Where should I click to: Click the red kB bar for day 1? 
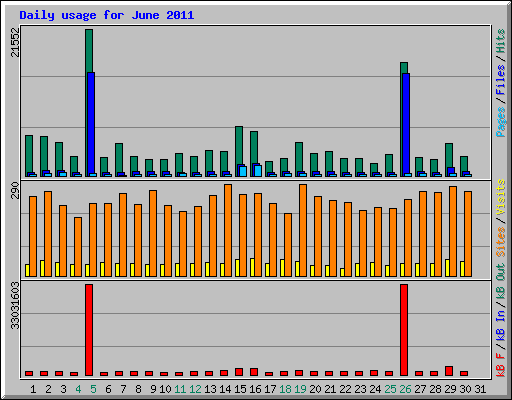(29, 374)
